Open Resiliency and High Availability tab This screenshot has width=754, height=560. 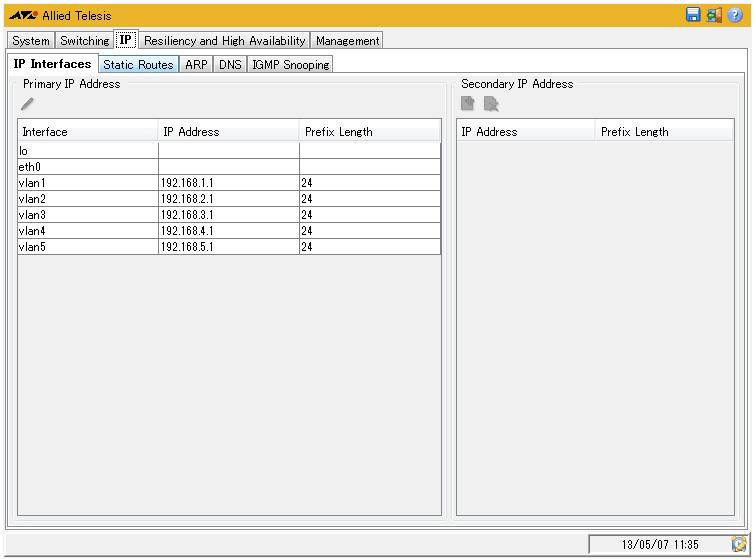coord(224,41)
